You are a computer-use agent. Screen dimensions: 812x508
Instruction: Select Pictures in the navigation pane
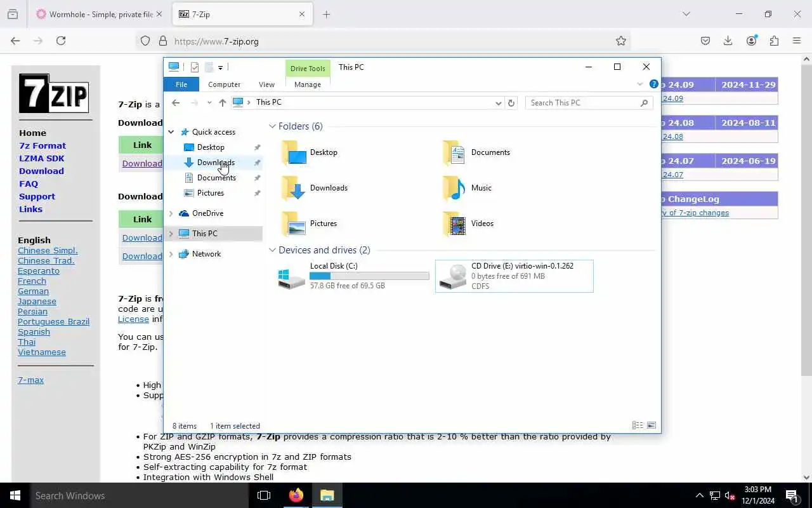click(x=211, y=193)
